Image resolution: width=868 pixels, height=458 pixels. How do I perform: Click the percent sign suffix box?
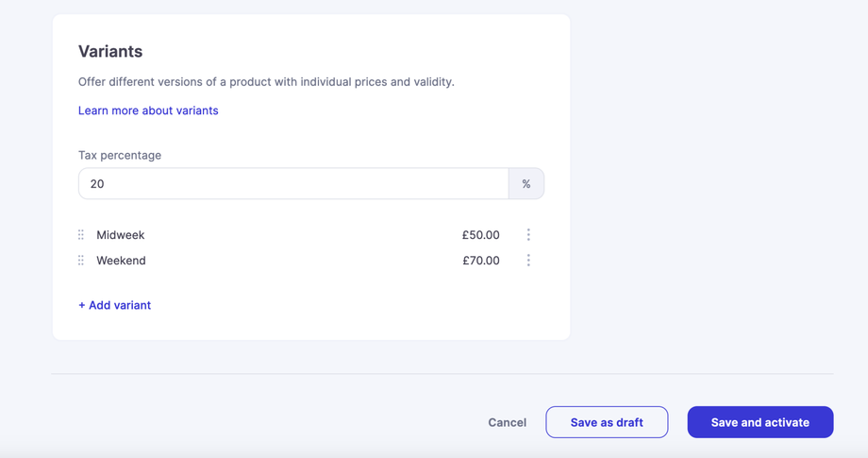[x=526, y=184]
